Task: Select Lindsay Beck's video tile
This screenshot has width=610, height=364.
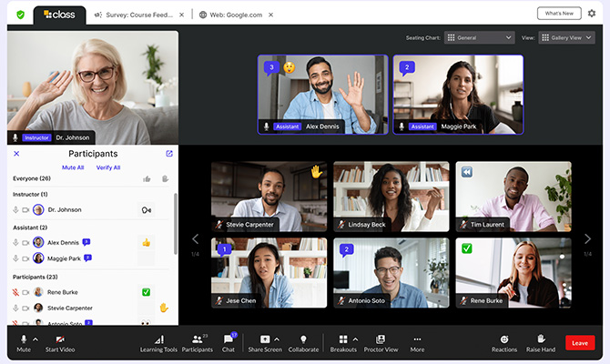Action: pos(391,197)
